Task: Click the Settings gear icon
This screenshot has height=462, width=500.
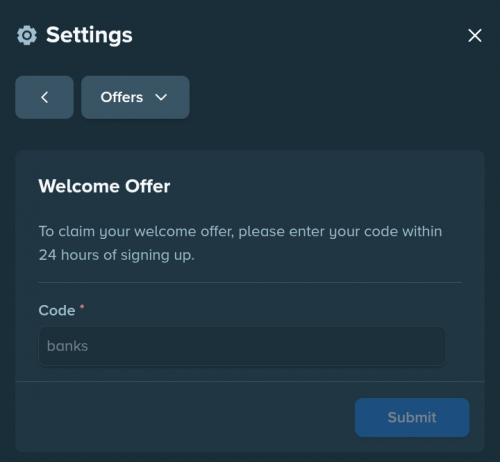Action: pyautogui.click(x=27, y=35)
